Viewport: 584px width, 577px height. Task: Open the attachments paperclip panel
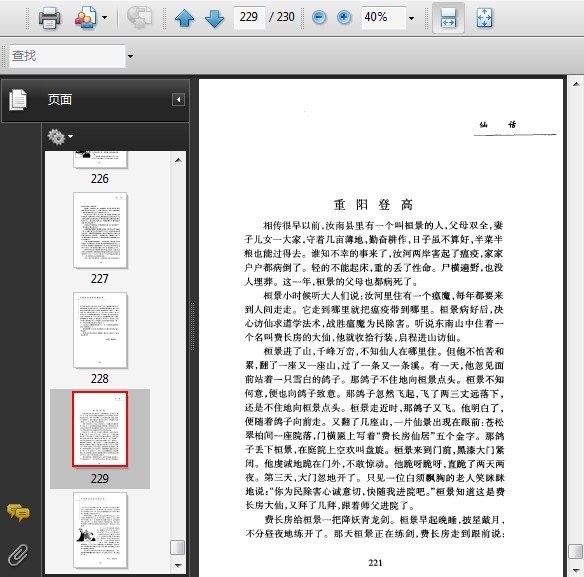[x=18, y=555]
